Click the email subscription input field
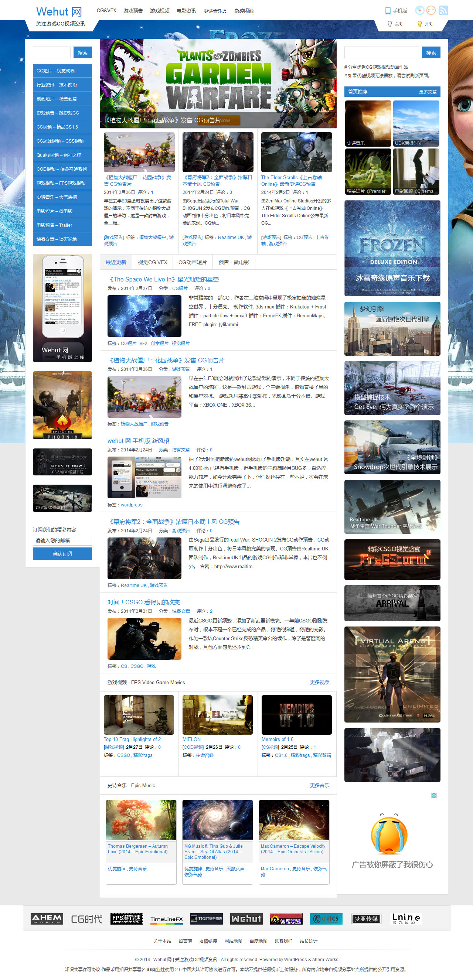This screenshot has width=473, height=980. (62, 540)
